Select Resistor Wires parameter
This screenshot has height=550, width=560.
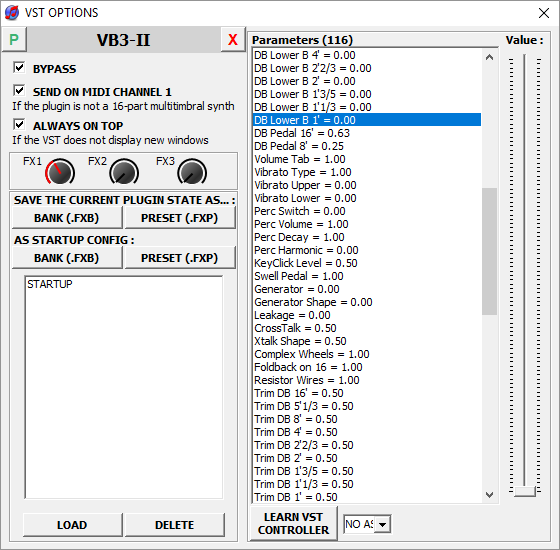(x=367, y=380)
